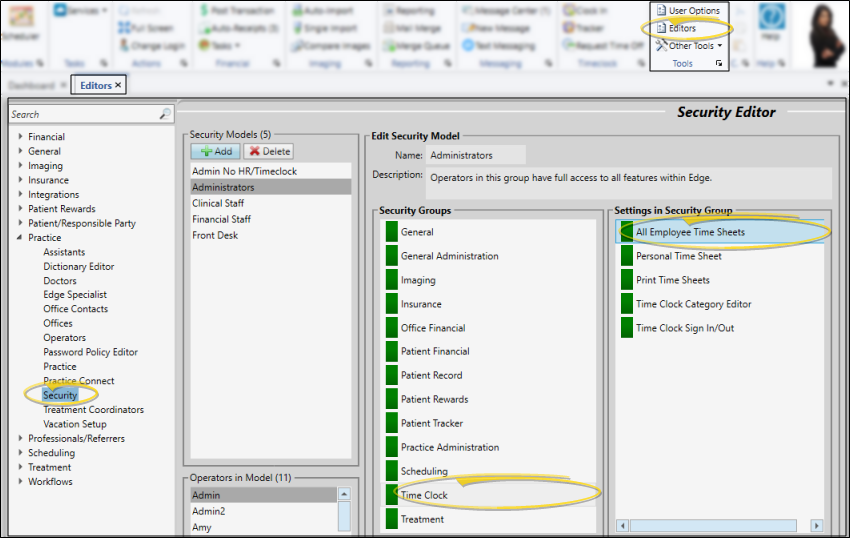Click the Add security model button
Viewport: 850px width, 538px height.
pos(215,151)
